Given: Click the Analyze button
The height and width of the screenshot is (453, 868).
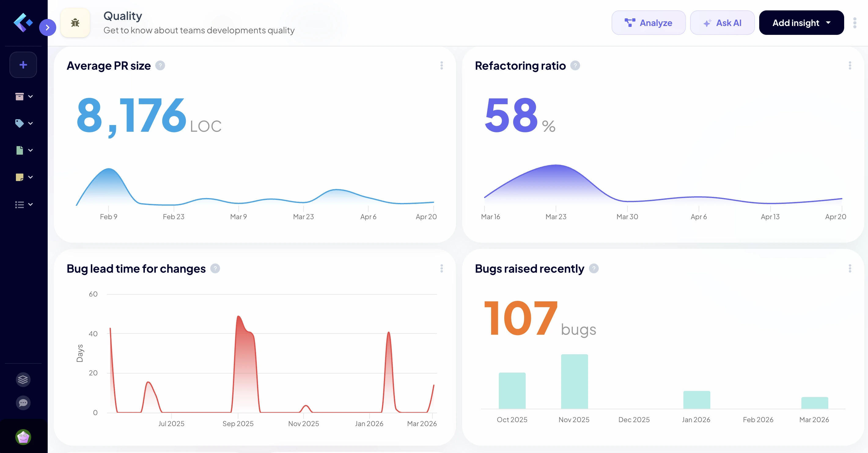Looking at the screenshot, I should tap(648, 23).
